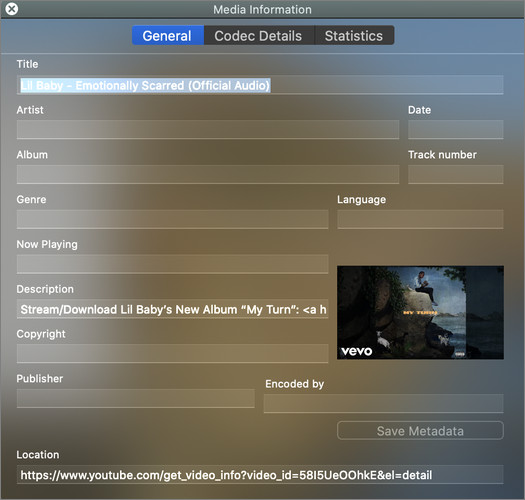Viewport: 525px width, 500px height.
Task: Click the Location URL field
Action: pos(260,475)
